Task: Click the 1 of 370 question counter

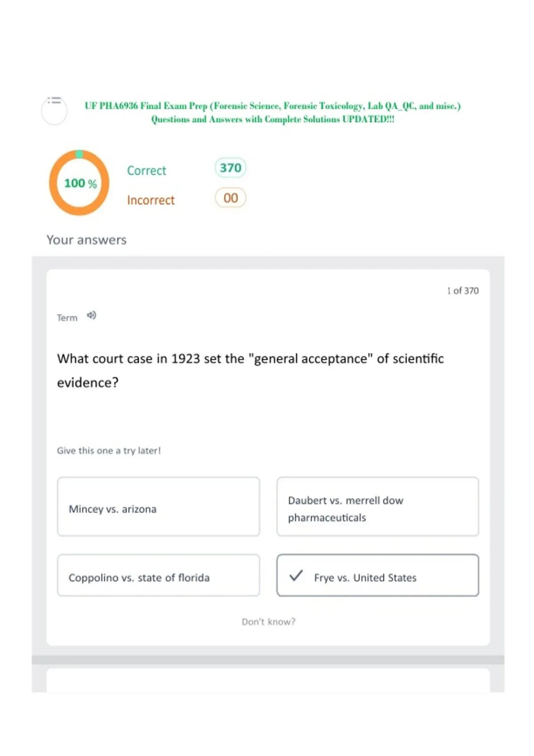Action: point(463,290)
